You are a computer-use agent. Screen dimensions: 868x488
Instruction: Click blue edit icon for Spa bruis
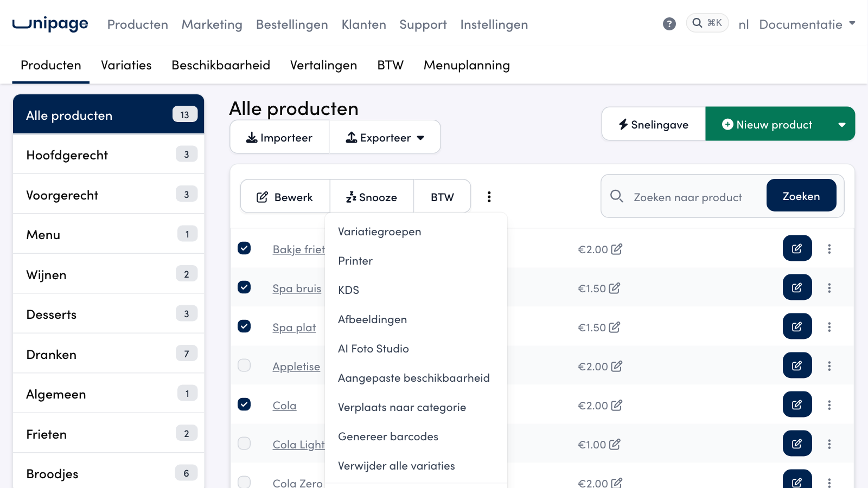[797, 287]
